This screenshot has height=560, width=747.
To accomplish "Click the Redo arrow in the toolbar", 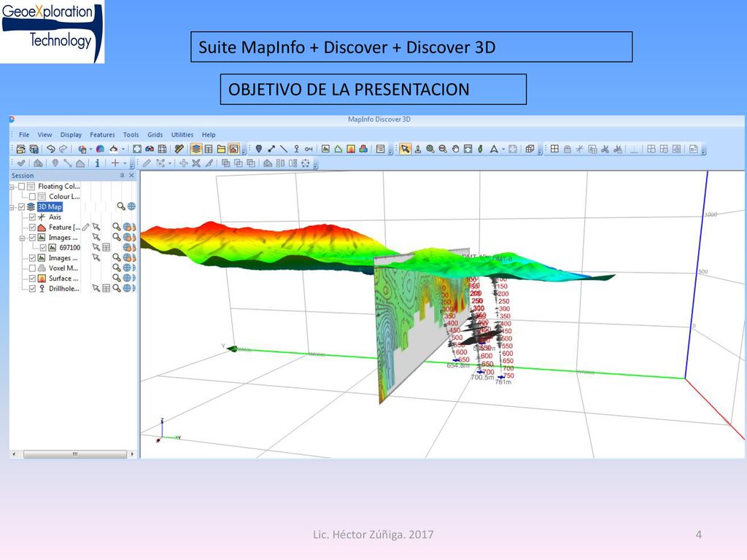I will 63,149.
